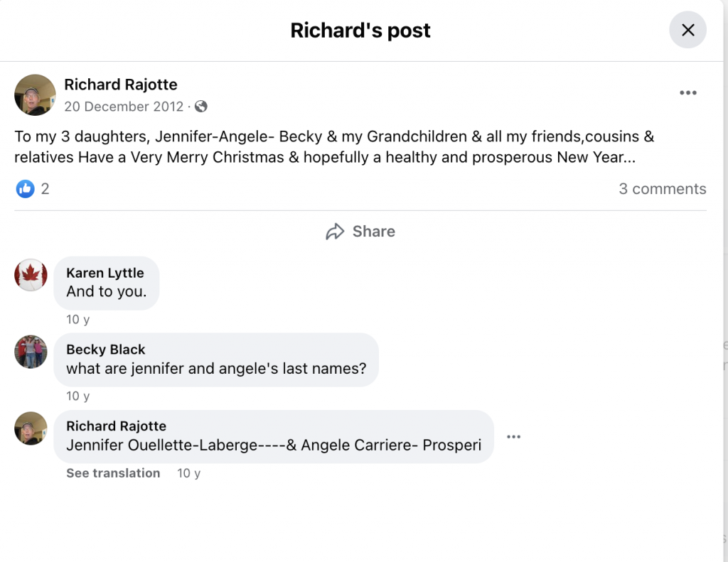View the 3 comments link

click(662, 189)
